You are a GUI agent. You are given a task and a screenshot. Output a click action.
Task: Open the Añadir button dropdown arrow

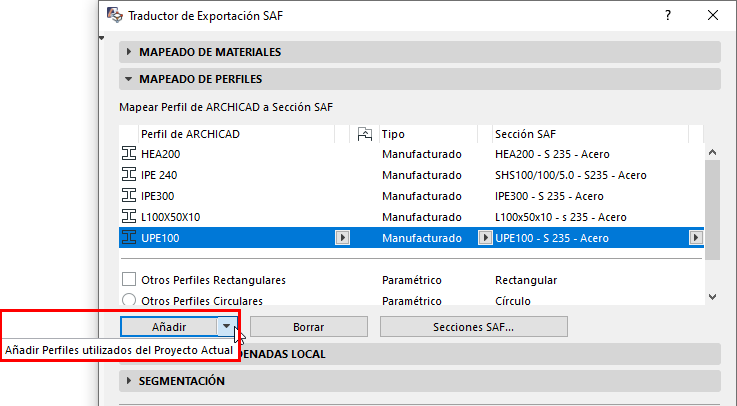click(x=229, y=326)
